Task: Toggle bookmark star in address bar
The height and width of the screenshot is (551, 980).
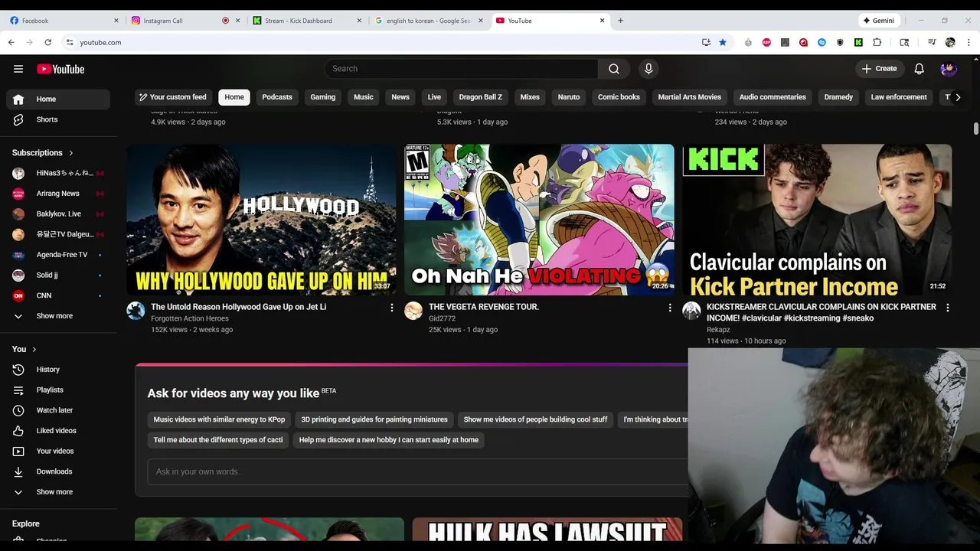Action: [x=722, y=42]
